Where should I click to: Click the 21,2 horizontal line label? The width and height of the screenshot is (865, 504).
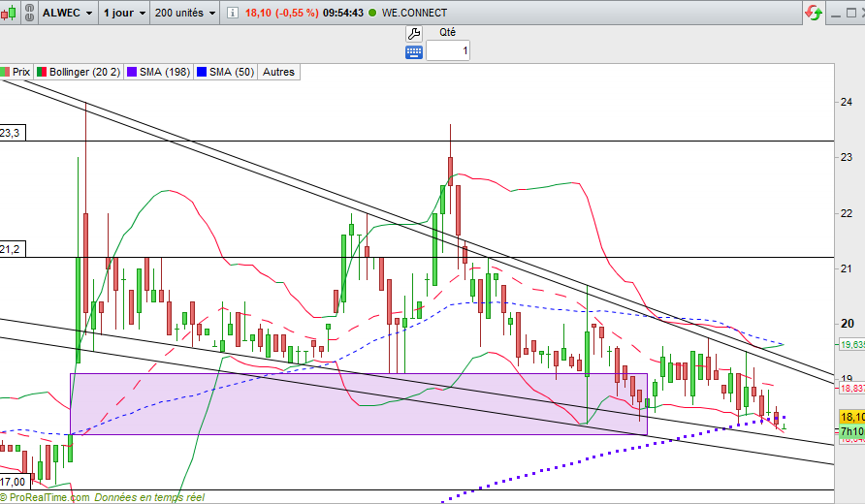(x=13, y=250)
